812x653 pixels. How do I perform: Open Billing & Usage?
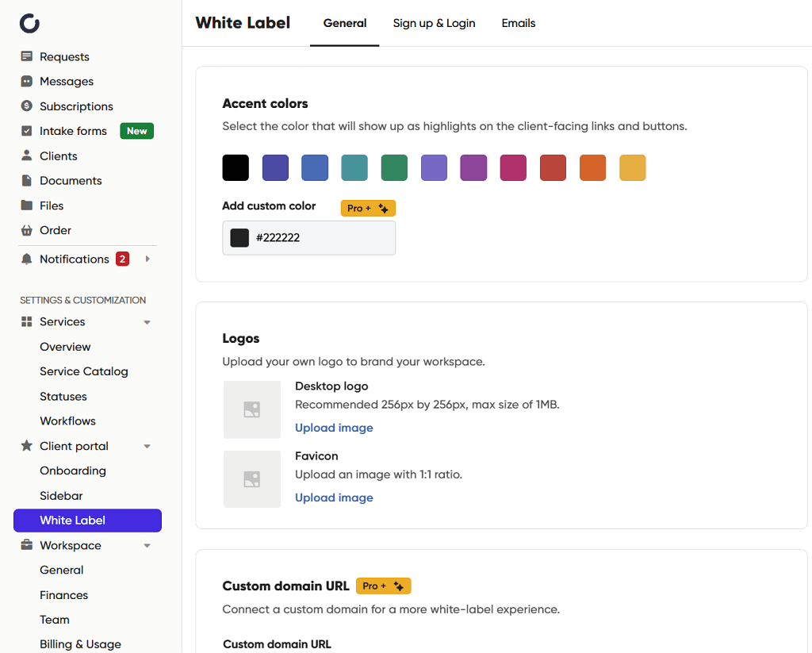coord(80,644)
